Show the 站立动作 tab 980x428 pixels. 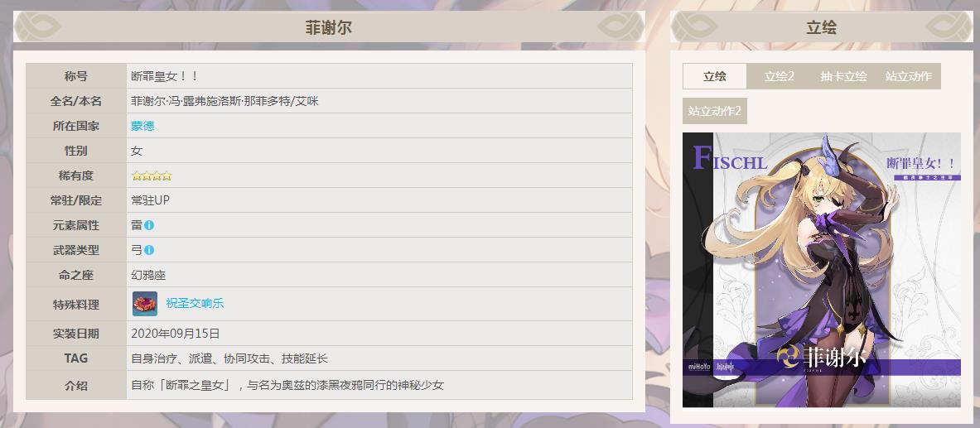click(x=908, y=76)
